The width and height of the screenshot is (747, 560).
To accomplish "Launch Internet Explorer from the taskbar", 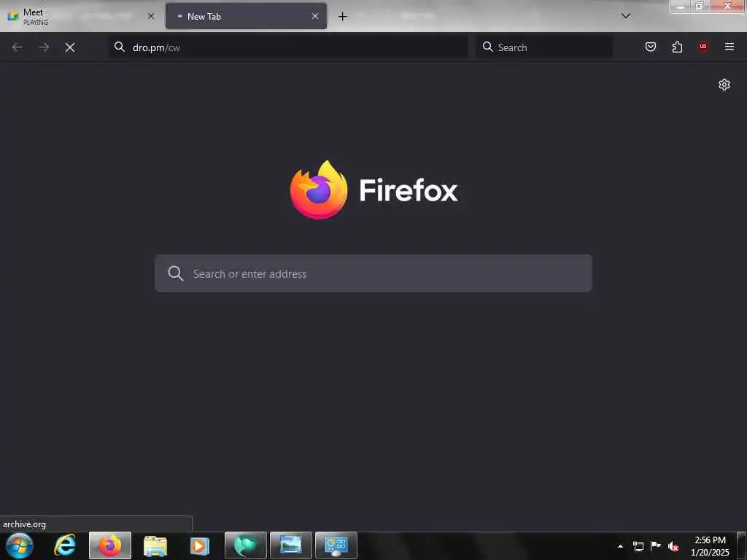I will [65, 545].
